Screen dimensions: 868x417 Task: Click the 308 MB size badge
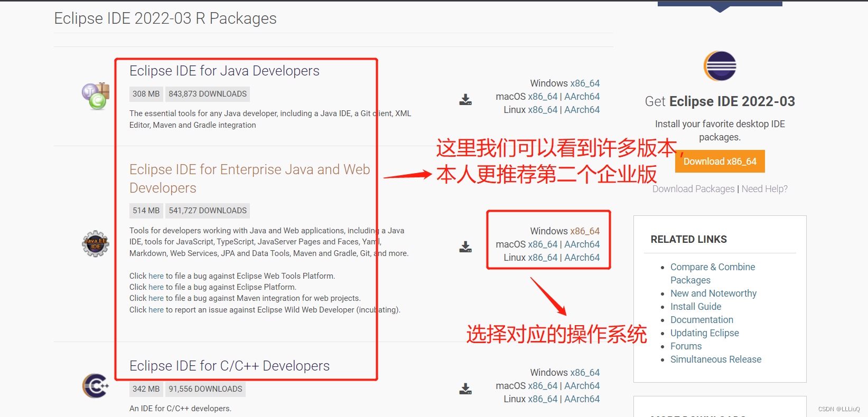point(146,94)
